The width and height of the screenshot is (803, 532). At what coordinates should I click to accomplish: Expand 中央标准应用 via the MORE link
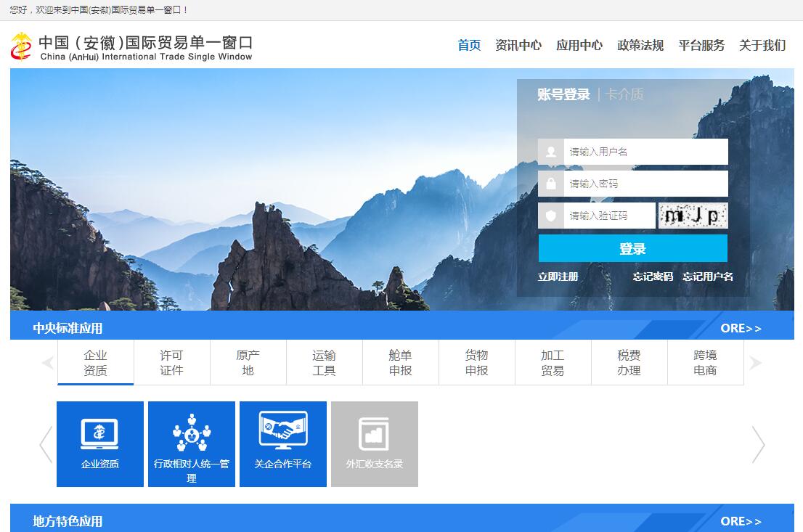coord(741,328)
